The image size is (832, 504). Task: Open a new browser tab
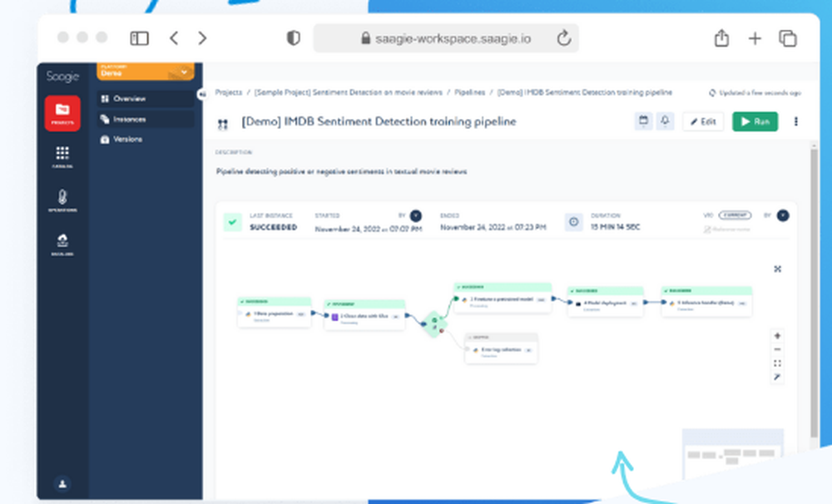[x=755, y=38]
